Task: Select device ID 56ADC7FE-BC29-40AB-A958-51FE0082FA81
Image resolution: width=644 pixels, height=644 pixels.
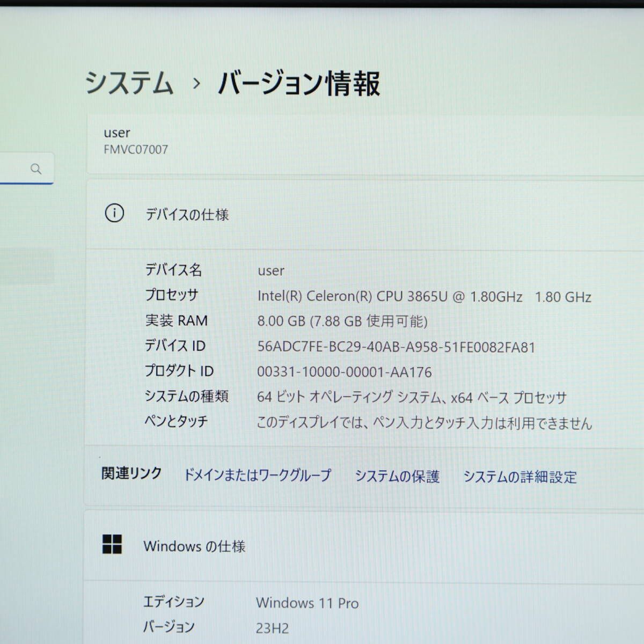Action: click(x=397, y=347)
